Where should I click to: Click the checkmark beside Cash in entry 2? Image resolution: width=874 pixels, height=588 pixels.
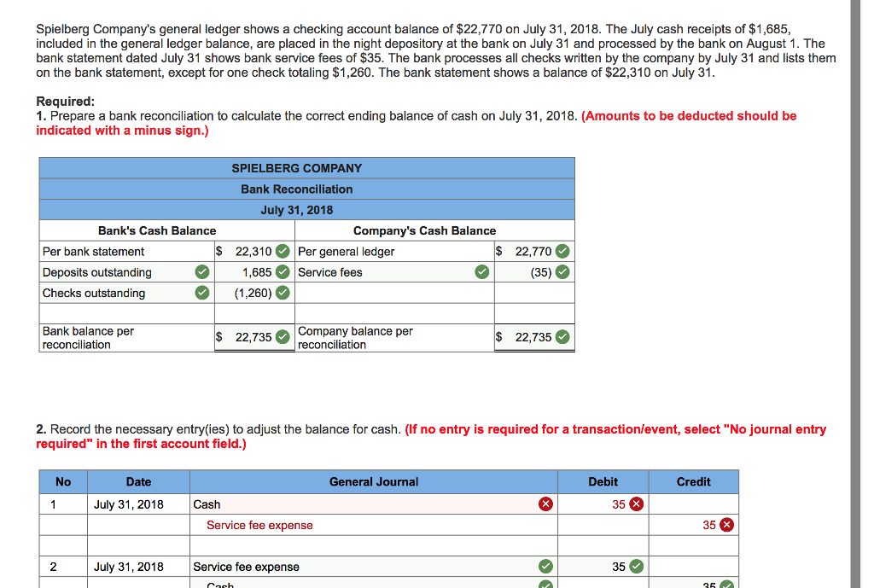tap(546, 585)
